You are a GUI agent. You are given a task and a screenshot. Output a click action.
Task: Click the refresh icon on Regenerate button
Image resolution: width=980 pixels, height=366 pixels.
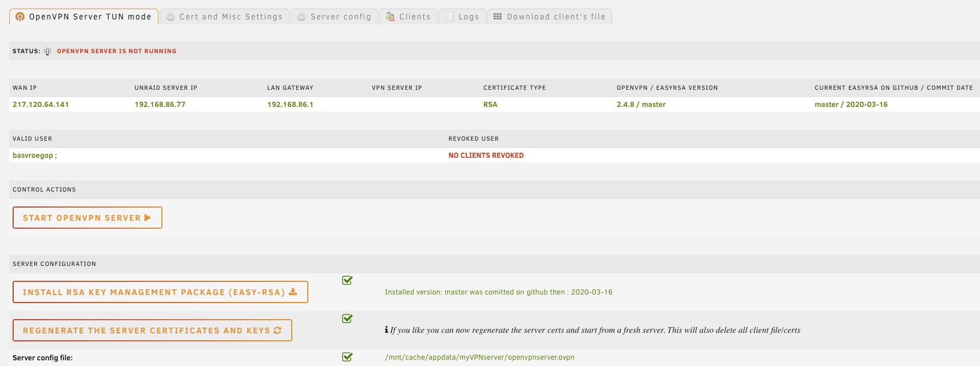(277, 330)
